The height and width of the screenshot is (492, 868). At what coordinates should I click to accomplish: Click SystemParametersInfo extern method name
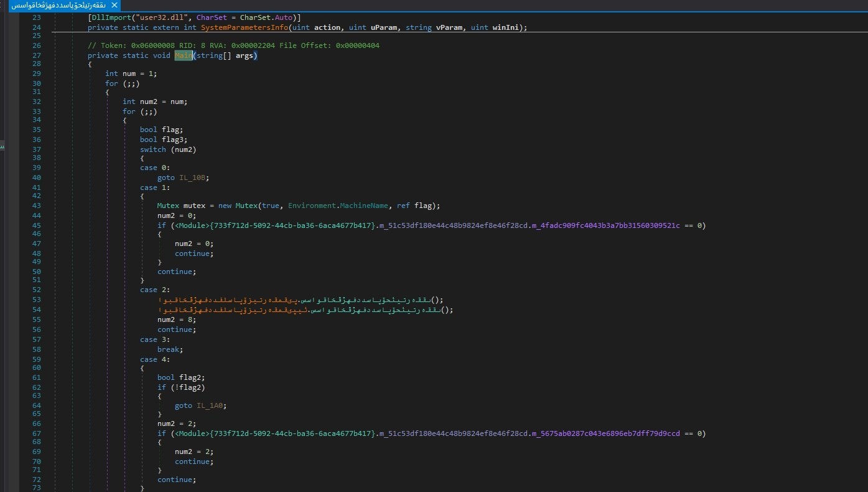pos(244,27)
